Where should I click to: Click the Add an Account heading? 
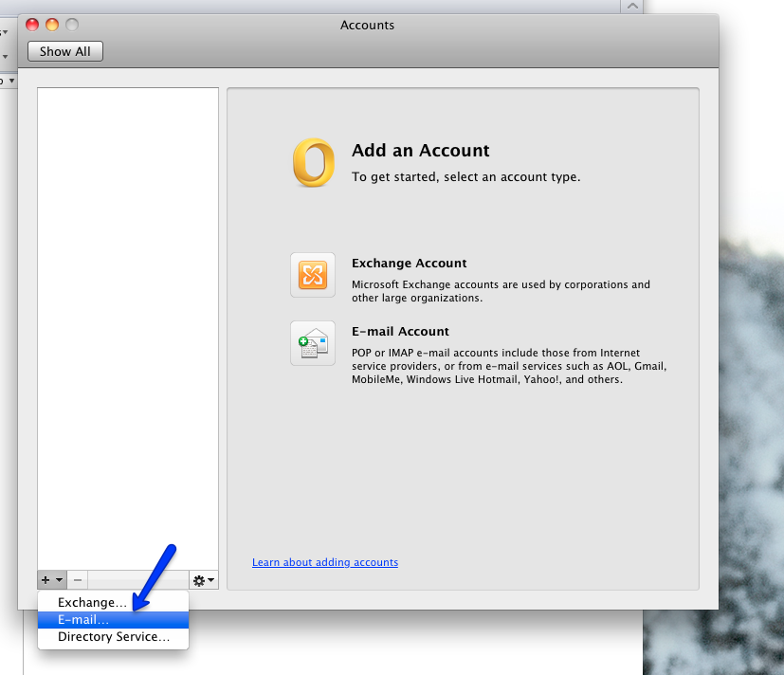[420, 150]
